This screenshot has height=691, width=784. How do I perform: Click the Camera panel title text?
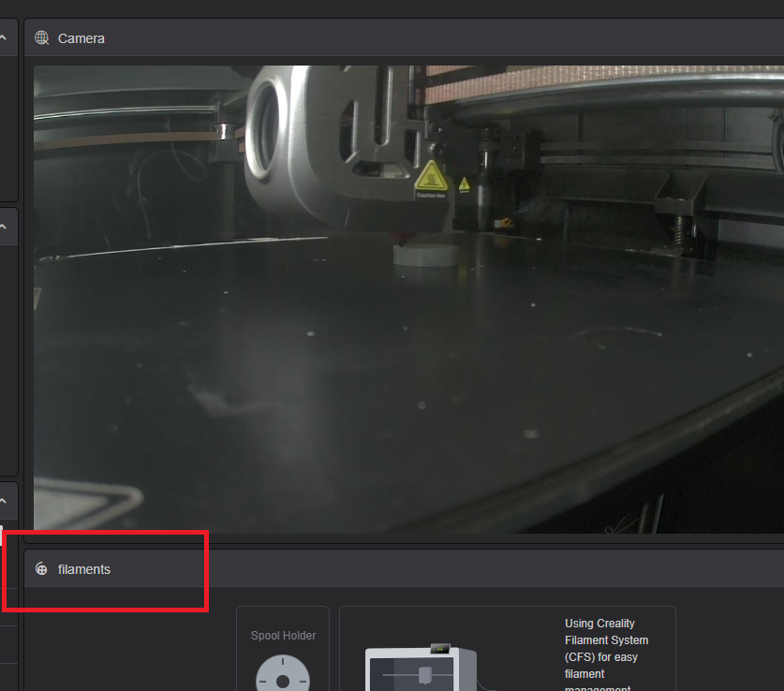[81, 38]
